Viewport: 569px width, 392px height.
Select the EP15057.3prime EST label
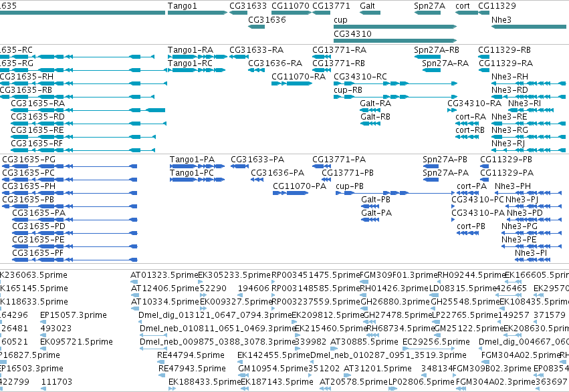coord(74,315)
